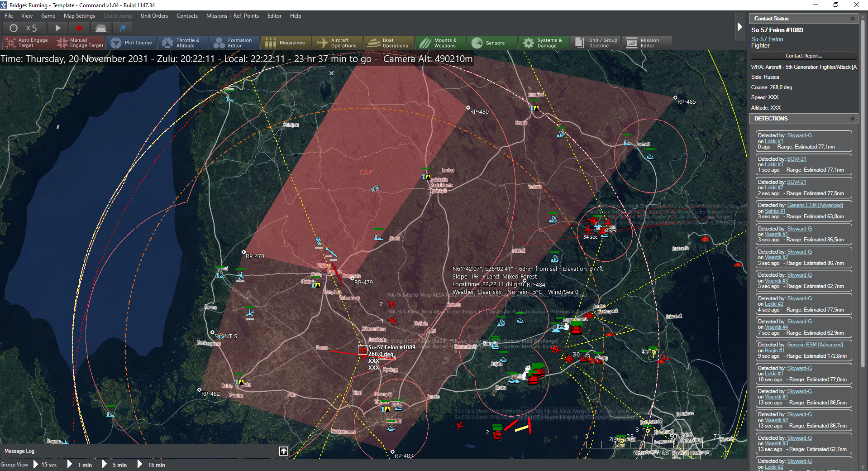The width and height of the screenshot is (868, 471).
Task: Start the simulation with Play button
Action: (x=58, y=28)
